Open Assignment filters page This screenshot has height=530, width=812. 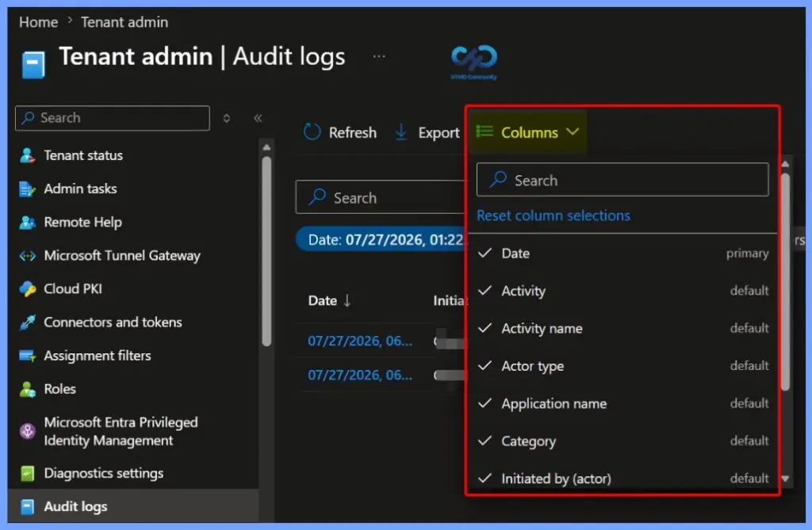click(98, 356)
